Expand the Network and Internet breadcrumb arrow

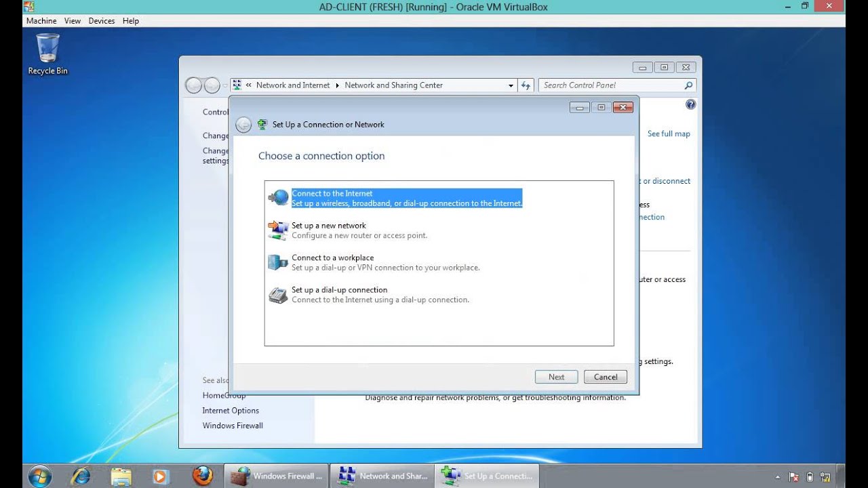pos(337,85)
